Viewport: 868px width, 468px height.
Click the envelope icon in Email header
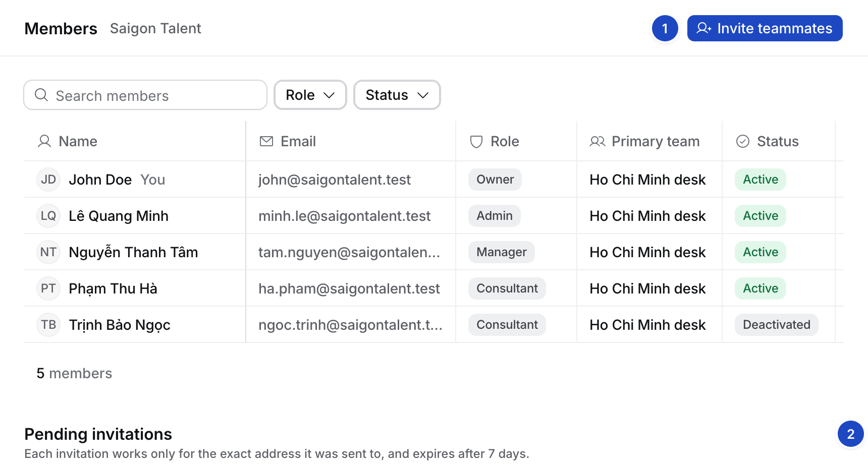point(266,141)
